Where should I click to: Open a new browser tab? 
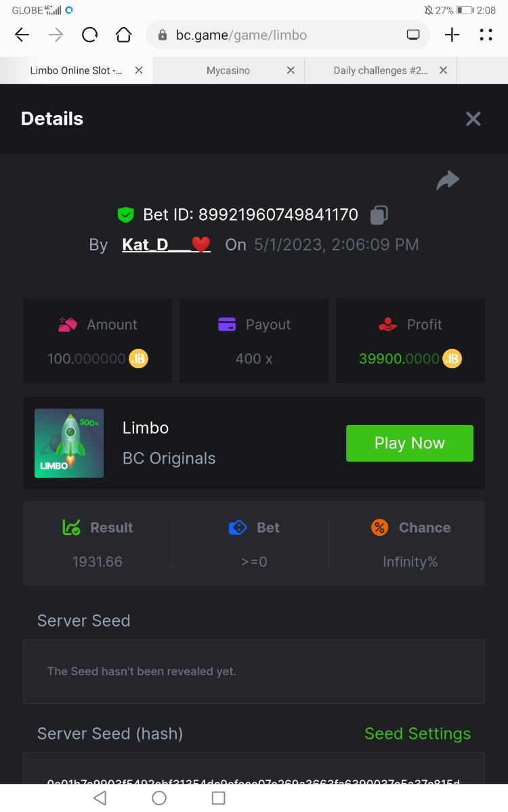[452, 35]
